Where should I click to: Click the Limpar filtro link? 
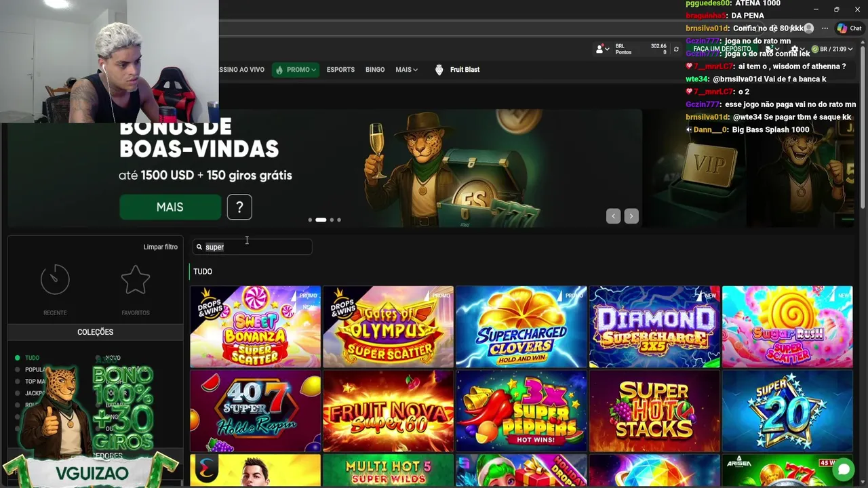tap(161, 247)
